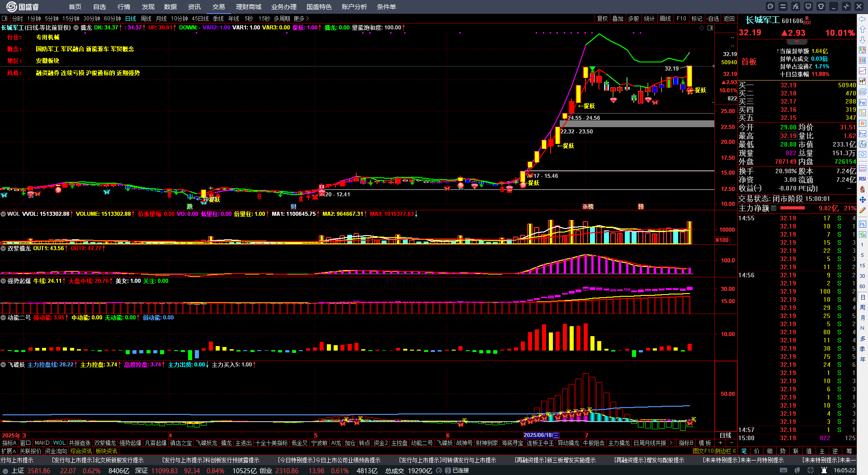Click the F10 icon in right sidebar
The width and height of the screenshot is (868, 475).
pos(863,102)
